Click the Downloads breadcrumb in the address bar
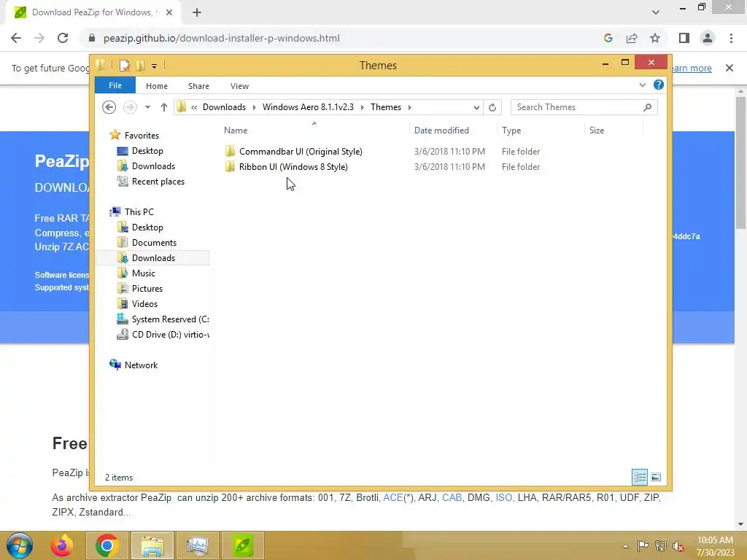Image resolution: width=747 pixels, height=560 pixels. pos(224,107)
